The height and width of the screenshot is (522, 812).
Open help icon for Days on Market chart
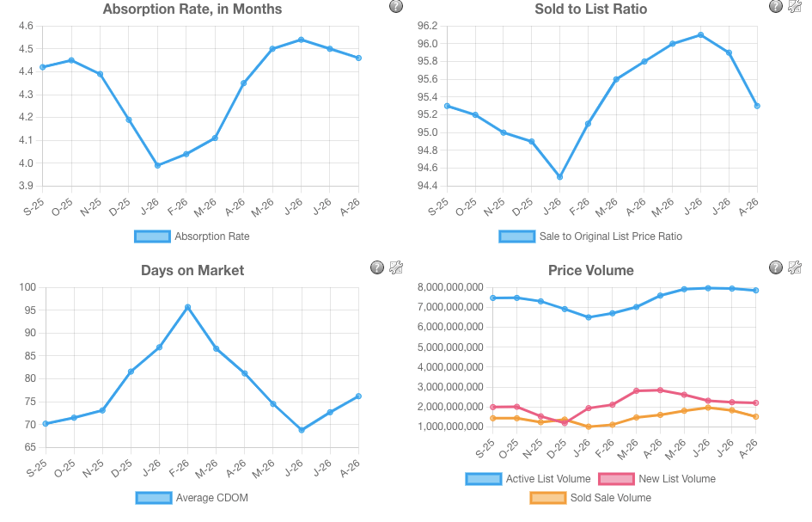click(x=377, y=267)
